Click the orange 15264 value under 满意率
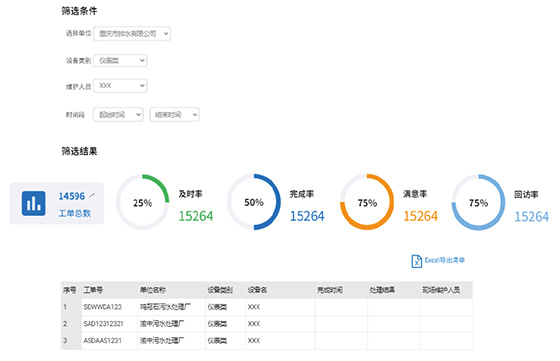Image resolution: width=560 pixels, height=361 pixels. tap(420, 216)
